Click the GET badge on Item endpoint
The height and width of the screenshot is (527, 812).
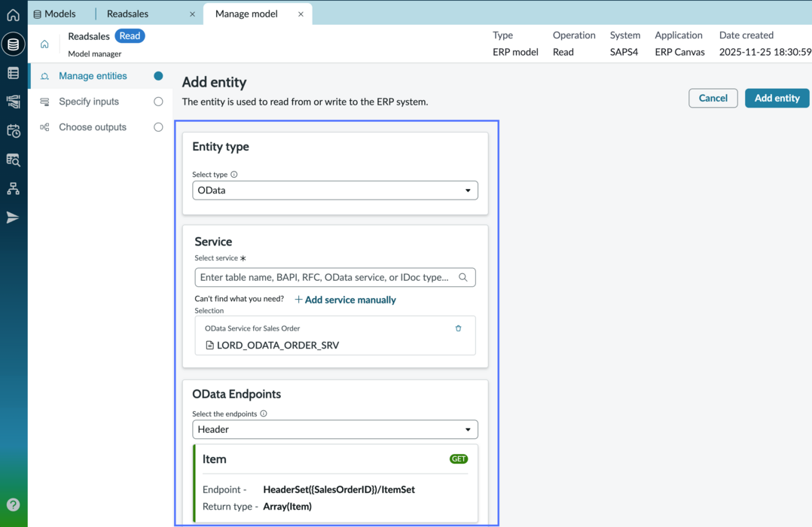459,459
